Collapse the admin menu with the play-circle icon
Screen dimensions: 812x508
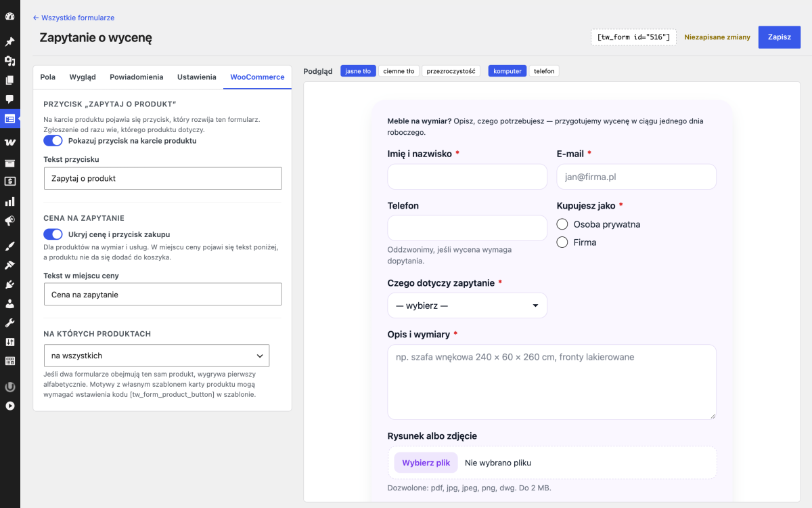(x=10, y=406)
